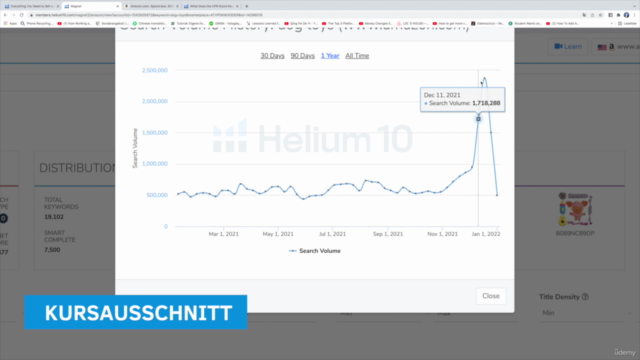Click the browser address bar URL
Viewport: 640px width, 360px height.
149,15
